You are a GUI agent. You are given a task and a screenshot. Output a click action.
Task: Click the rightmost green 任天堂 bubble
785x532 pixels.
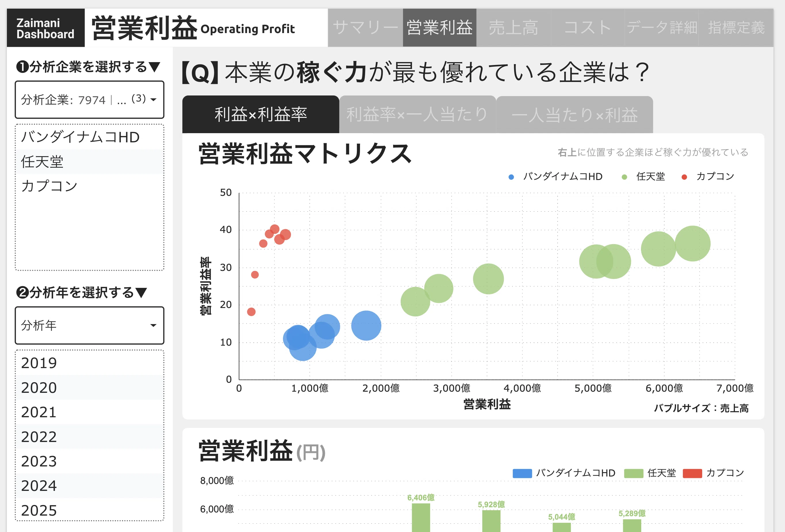point(692,244)
